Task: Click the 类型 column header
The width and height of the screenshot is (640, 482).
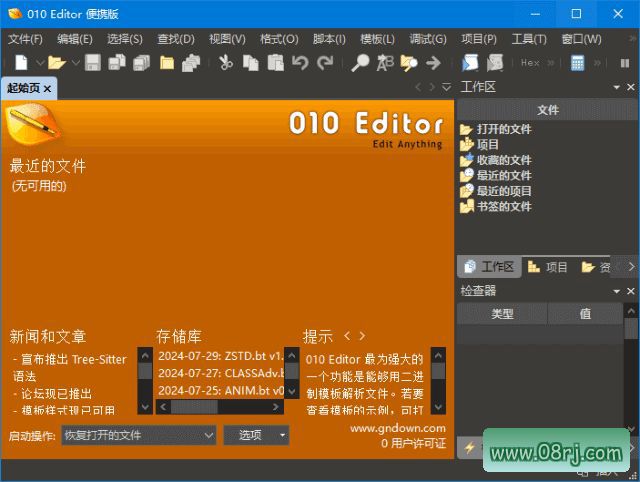Action: click(502, 314)
